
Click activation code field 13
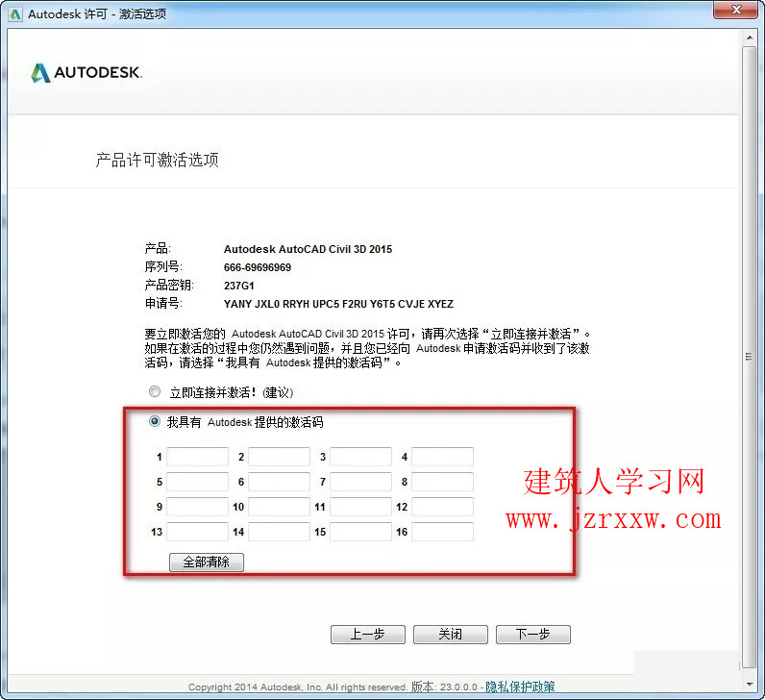pyautogui.click(x=197, y=532)
